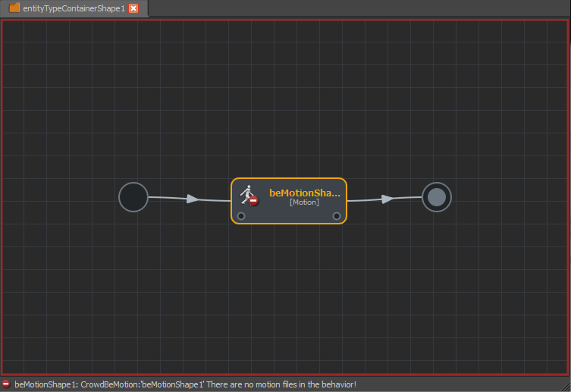Click the red error icon in status bar
571x392 pixels.
coord(6,384)
